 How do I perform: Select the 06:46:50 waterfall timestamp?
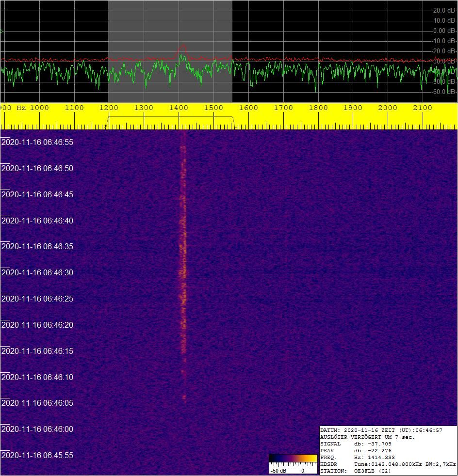tap(37, 168)
